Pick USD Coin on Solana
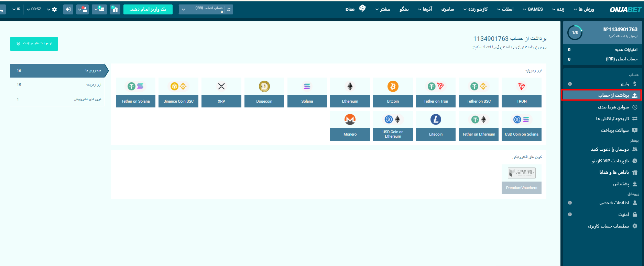 (521, 126)
